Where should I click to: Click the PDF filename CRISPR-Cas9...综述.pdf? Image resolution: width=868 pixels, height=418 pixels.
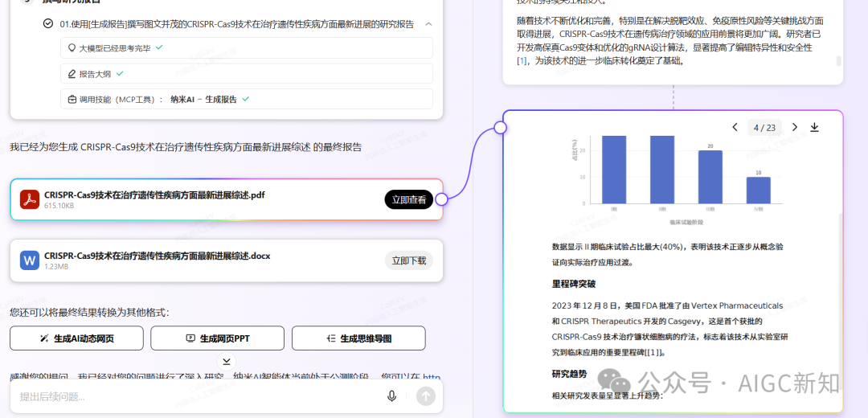[x=154, y=195]
